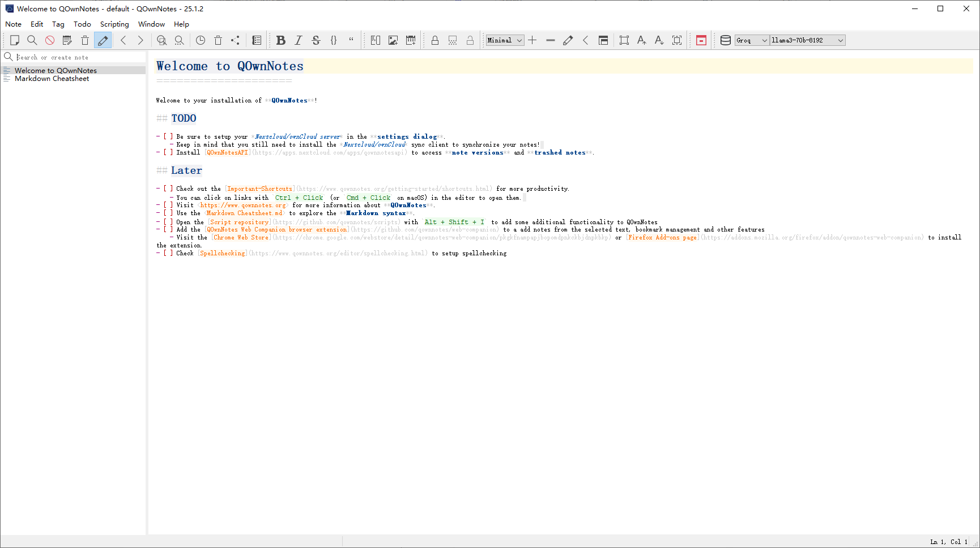Toggle note edit mode with the highlighted pencil
980x548 pixels.
103,40
